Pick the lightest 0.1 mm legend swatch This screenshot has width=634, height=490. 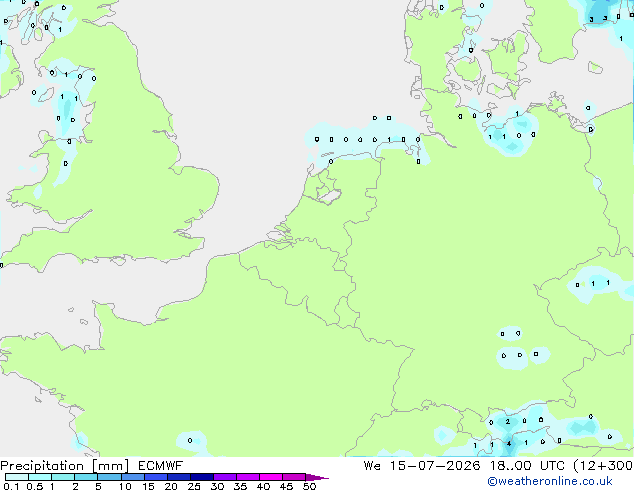pyautogui.click(x=17, y=477)
